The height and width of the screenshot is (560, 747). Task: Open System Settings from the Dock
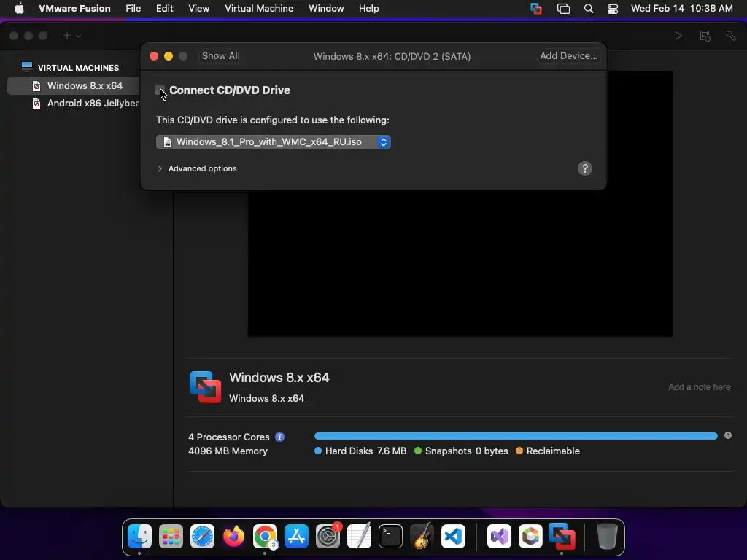pos(328,537)
